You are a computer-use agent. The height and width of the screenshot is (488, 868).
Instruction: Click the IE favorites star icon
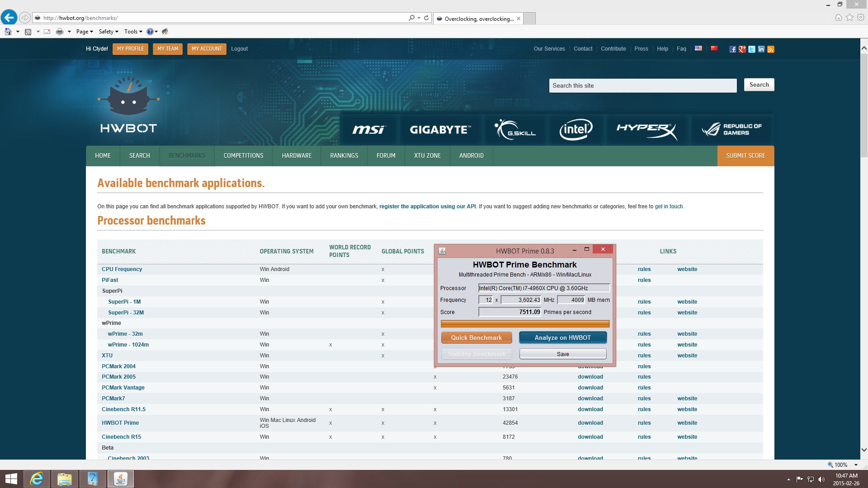[850, 17]
